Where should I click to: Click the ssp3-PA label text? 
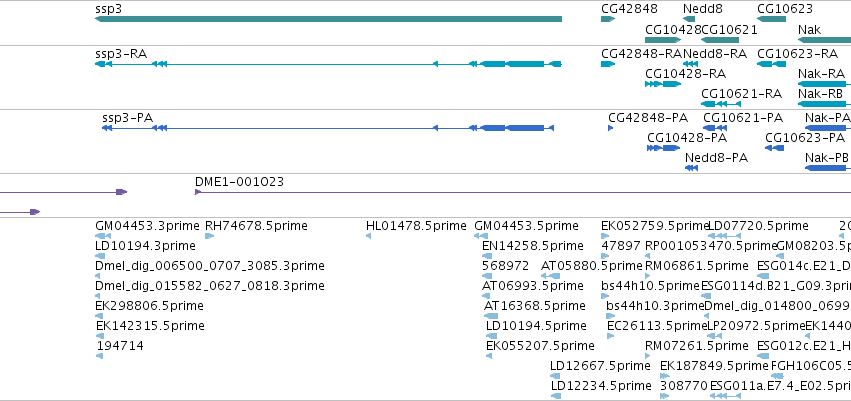click(128, 118)
